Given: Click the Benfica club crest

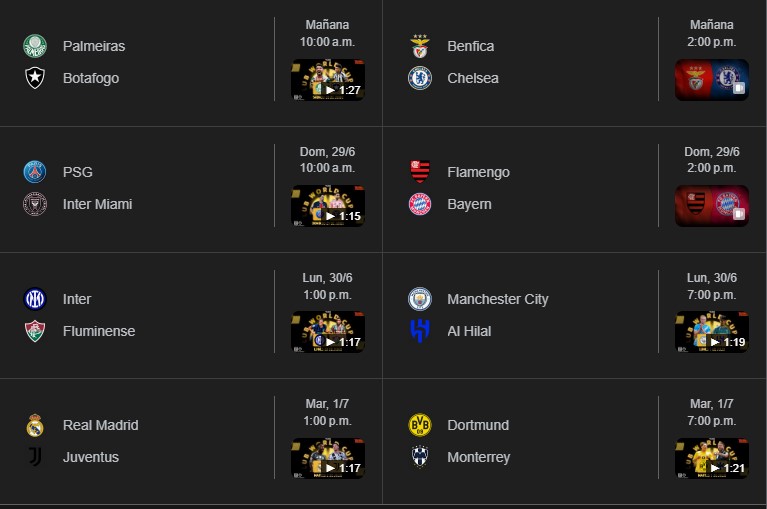Looking at the screenshot, I should 420,46.
